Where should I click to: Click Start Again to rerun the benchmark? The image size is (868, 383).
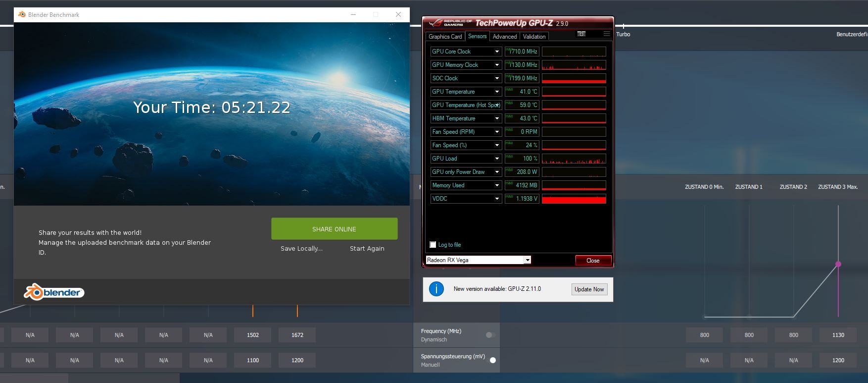367,249
